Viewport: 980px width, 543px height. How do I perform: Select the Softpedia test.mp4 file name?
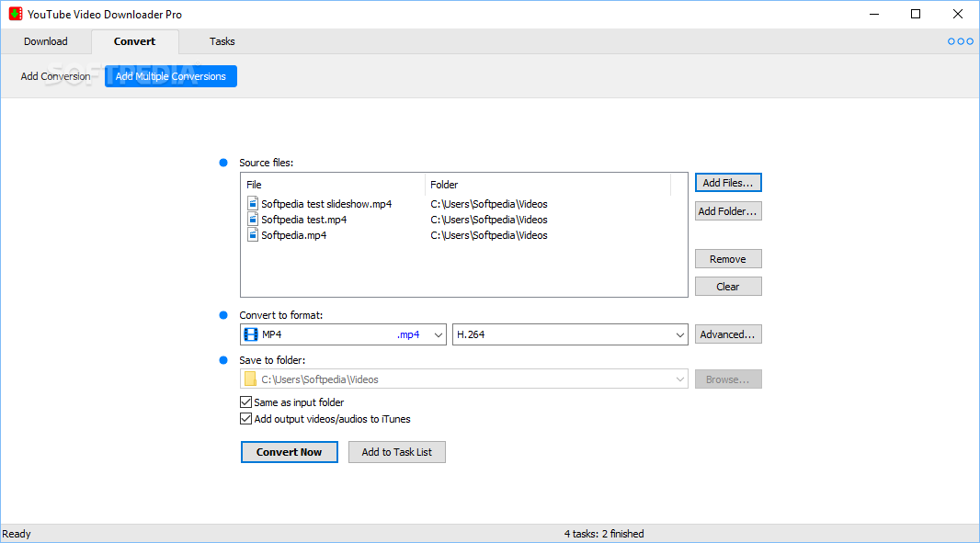303,220
